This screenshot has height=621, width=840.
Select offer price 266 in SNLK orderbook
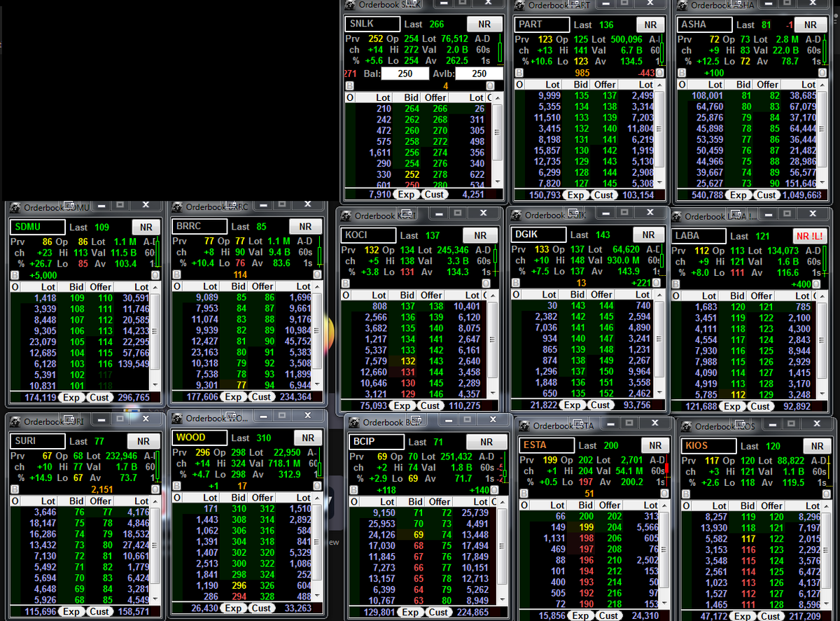pyautogui.click(x=440, y=109)
